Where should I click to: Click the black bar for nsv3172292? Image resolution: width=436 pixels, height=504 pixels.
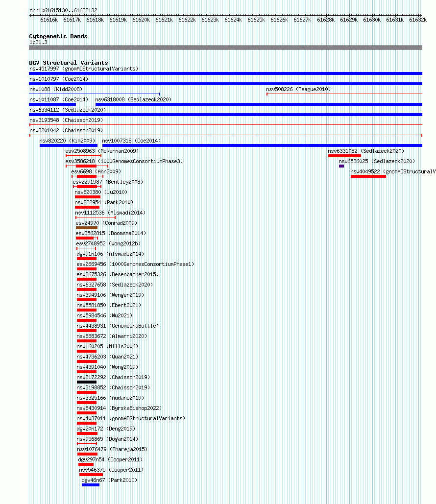click(x=87, y=382)
